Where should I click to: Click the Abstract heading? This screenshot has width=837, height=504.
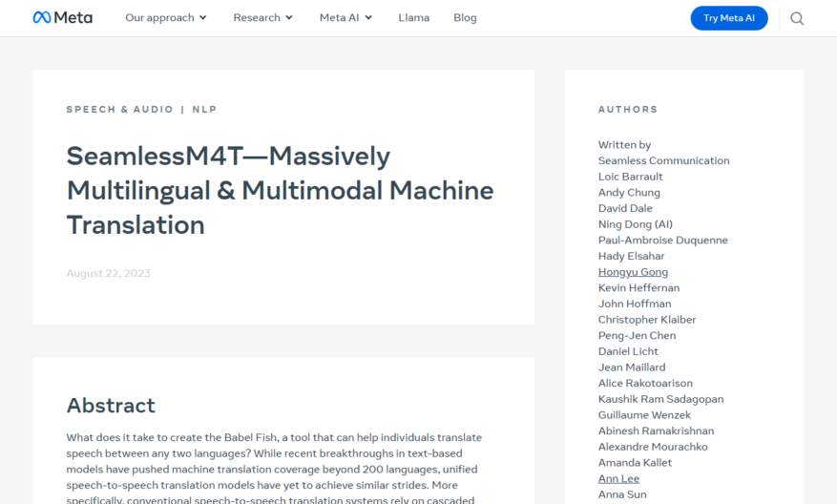[x=111, y=406]
